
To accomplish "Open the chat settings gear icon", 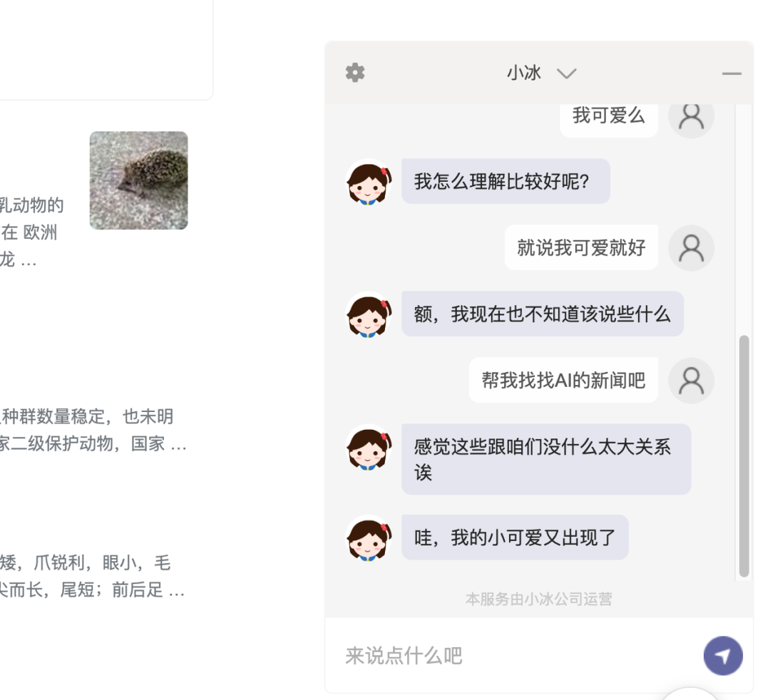I will [355, 73].
